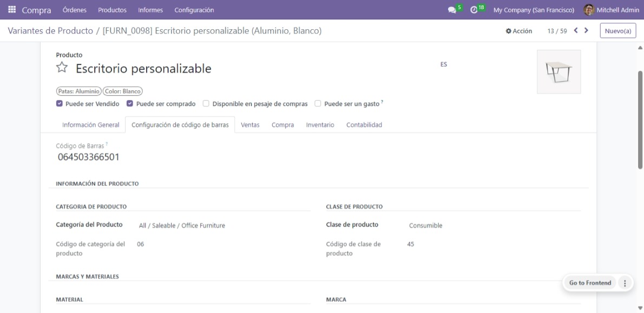The height and width of the screenshot is (313, 644).
Task: Mark product as favorite with star
Action: click(62, 68)
